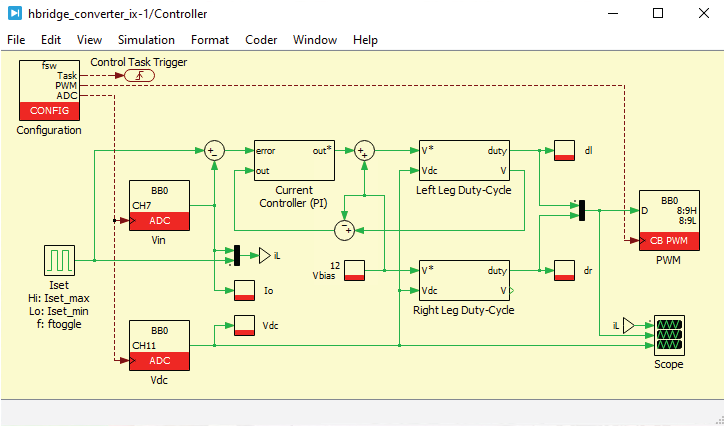Click the dr display block
Screen dimensions: 724x426
point(565,270)
